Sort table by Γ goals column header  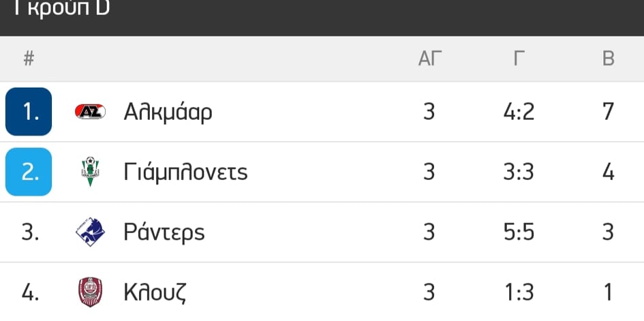click(519, 59)
